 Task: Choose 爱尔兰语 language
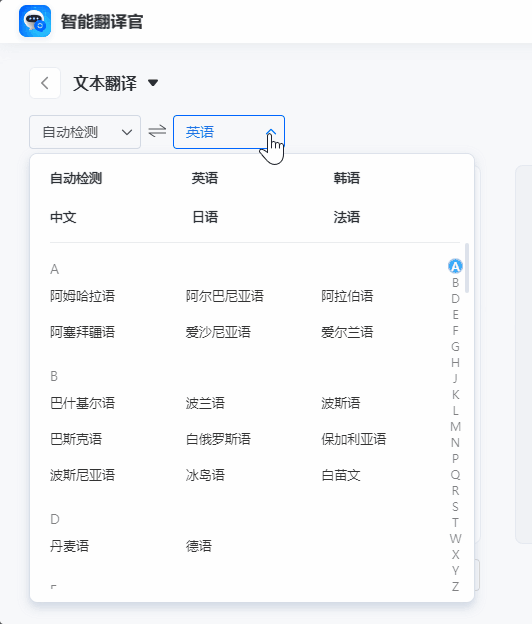coord(347,332)
